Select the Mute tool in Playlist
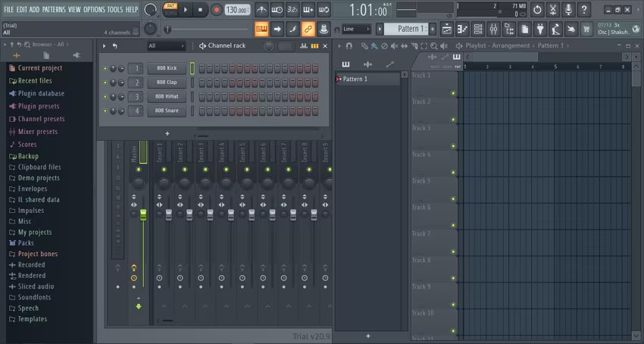Viewport: 644px width, 344px height. [x=394, y=46]
